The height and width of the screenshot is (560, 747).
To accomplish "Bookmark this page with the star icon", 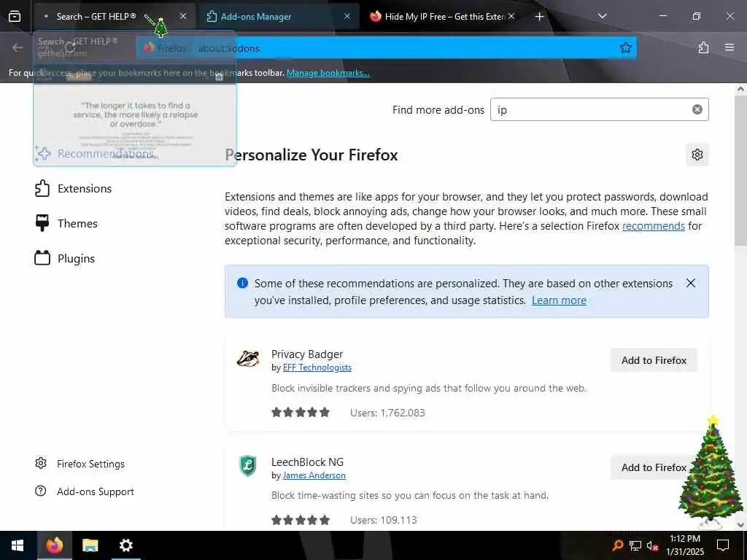I will pos(625,47).
